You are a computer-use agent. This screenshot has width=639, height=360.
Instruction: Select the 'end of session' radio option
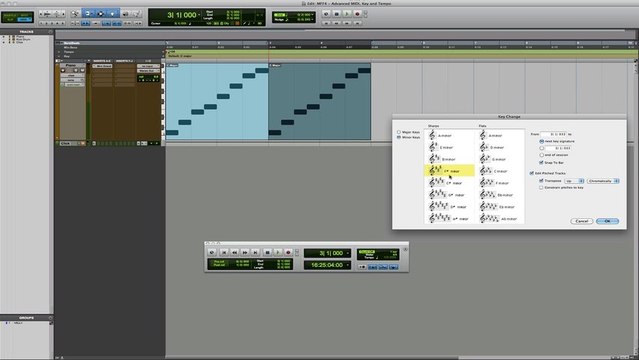(x=542, y=155)
